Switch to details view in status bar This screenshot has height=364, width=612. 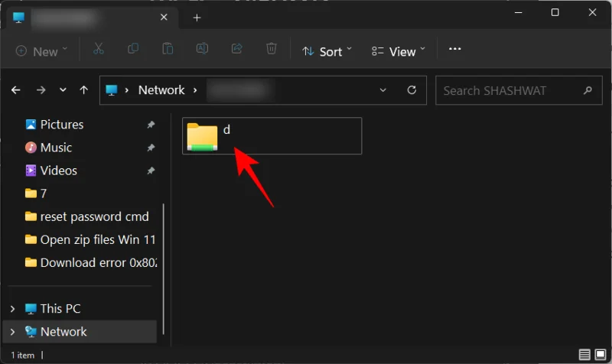coord(584,354)
